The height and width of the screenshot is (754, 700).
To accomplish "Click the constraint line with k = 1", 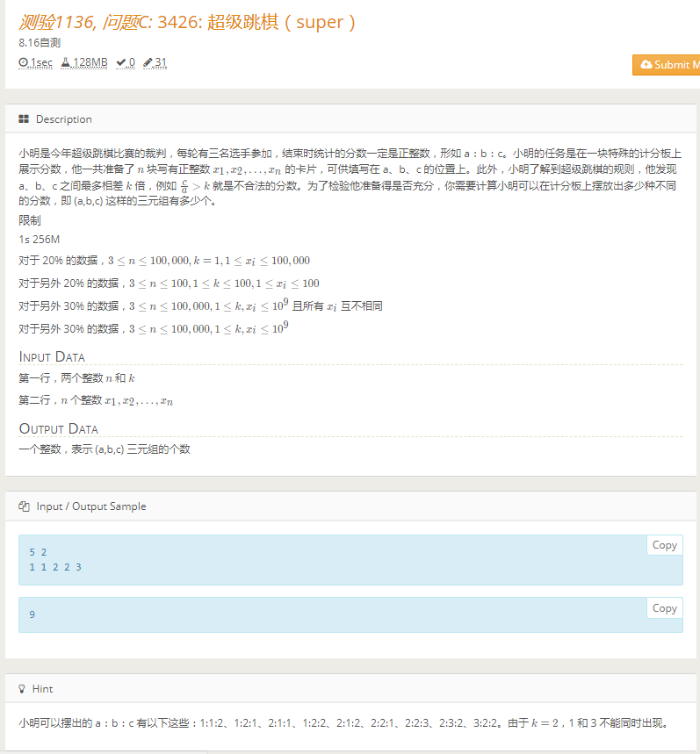I will pos(164,261).
